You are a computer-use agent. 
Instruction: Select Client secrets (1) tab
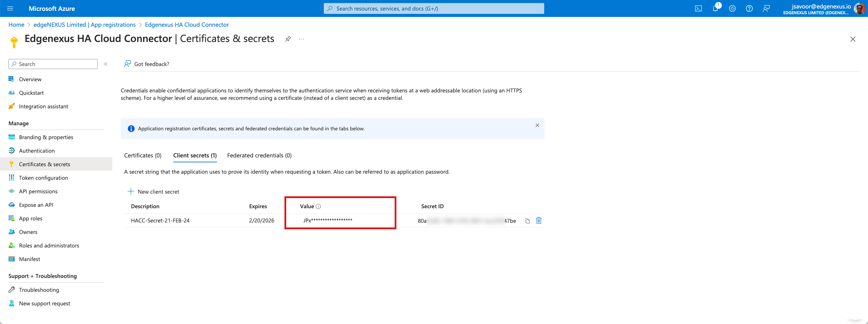coord(195,155)
